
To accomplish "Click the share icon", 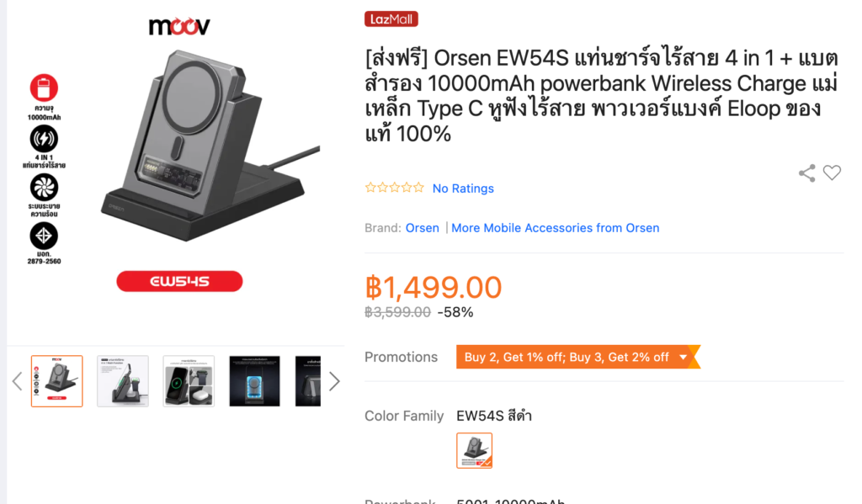I will (807, 173).
